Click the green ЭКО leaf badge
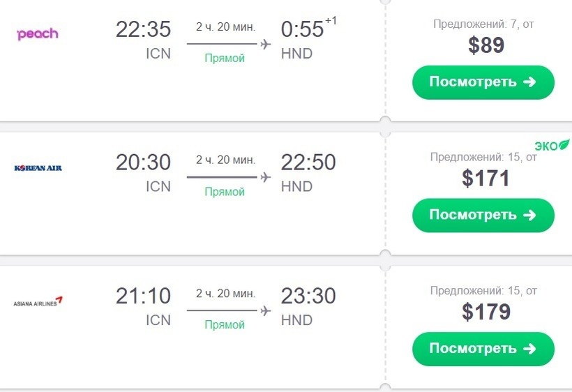Viewport: 572px width, 392px height. (552, 145)
